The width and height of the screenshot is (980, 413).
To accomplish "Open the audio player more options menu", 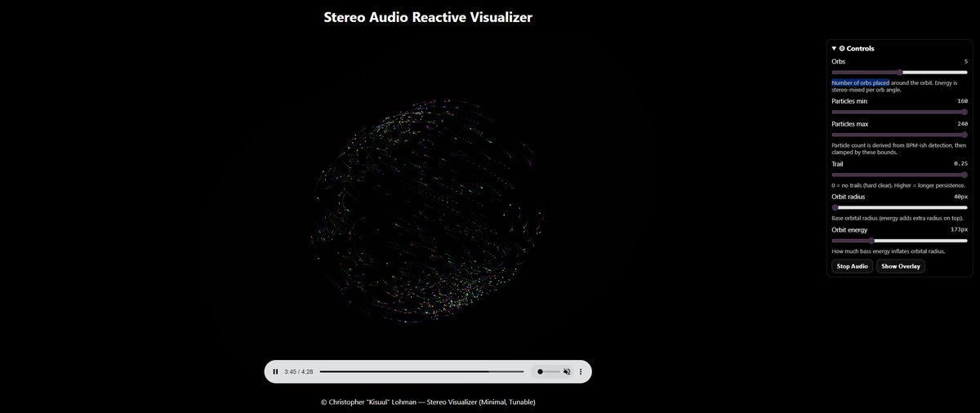I will pyautogui.click(x=581, y=371).
